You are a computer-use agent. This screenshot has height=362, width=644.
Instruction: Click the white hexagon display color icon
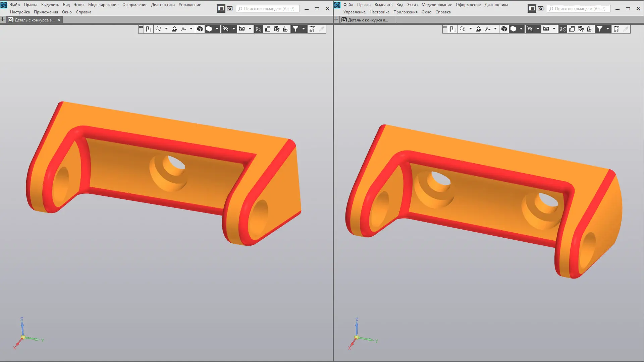209,29
